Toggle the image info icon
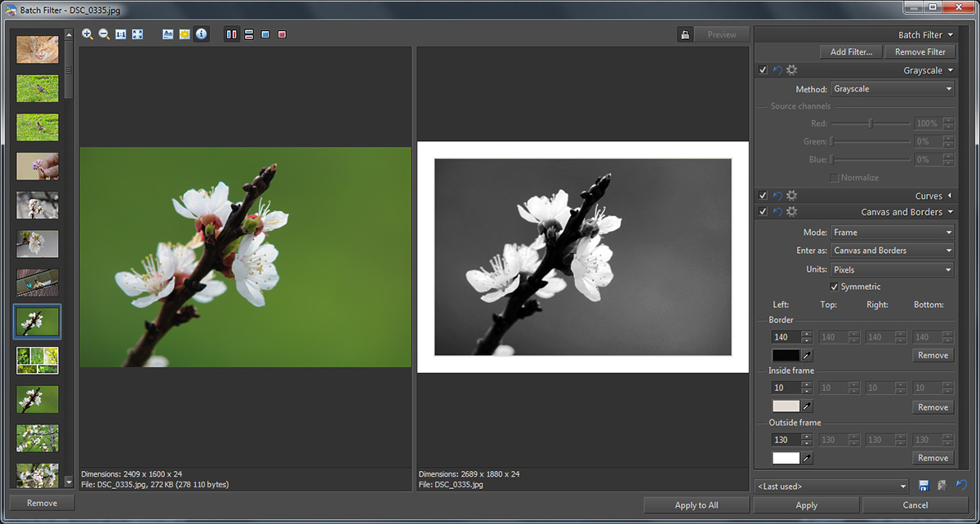The image size is (980, 524). click(201, 34)
